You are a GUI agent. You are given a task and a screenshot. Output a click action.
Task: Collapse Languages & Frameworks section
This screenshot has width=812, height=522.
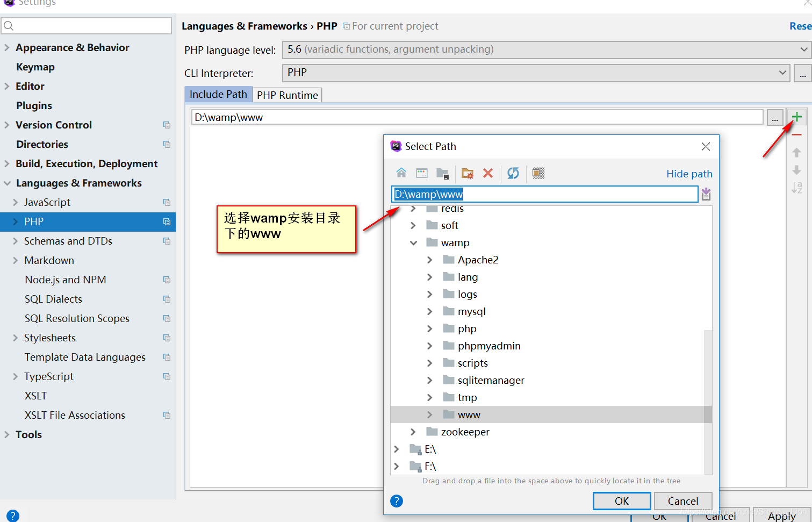[7, 183]
